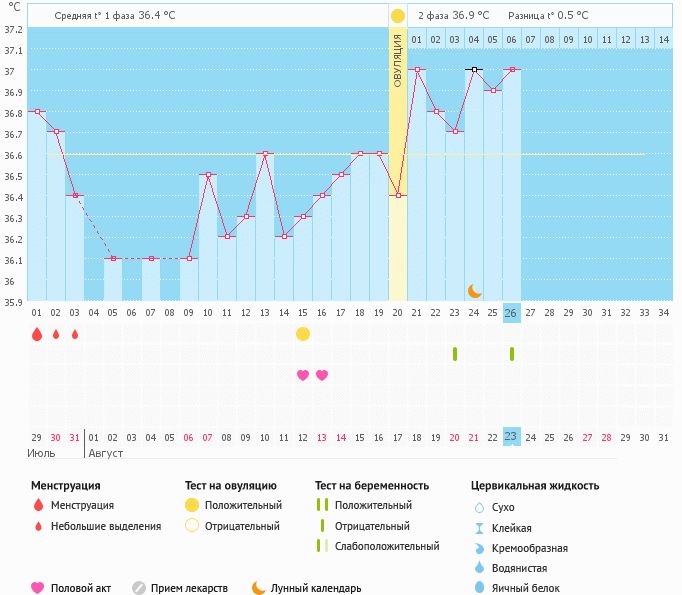Click the yellow ovulation circle beside 2 фаза
Screen dimensions: 682x595
[398, 16]
